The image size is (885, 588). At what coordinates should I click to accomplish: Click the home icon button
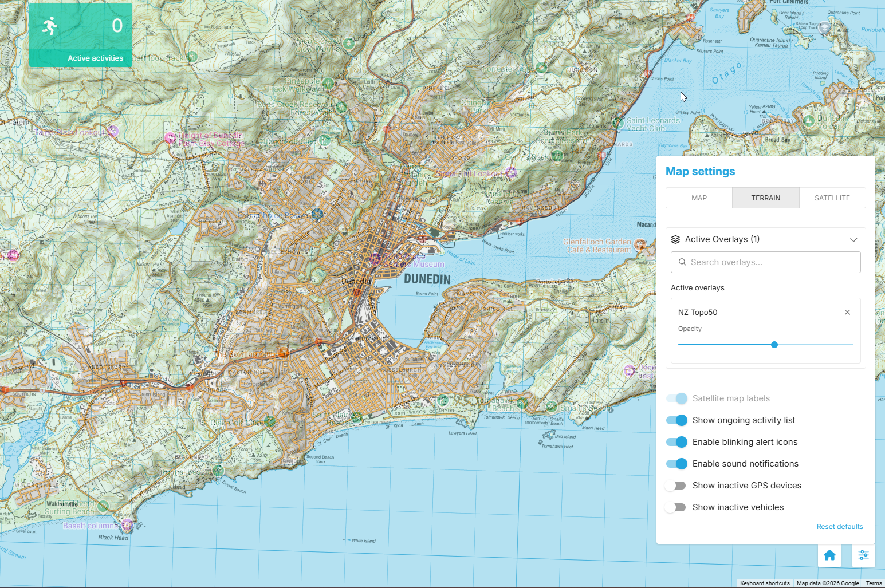tap(829, 555)
